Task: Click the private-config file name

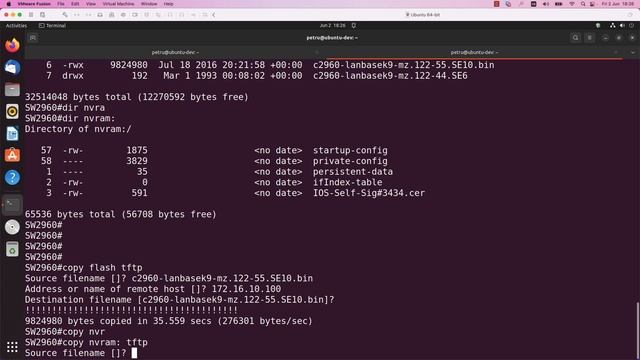Action: tap(350, 161)
